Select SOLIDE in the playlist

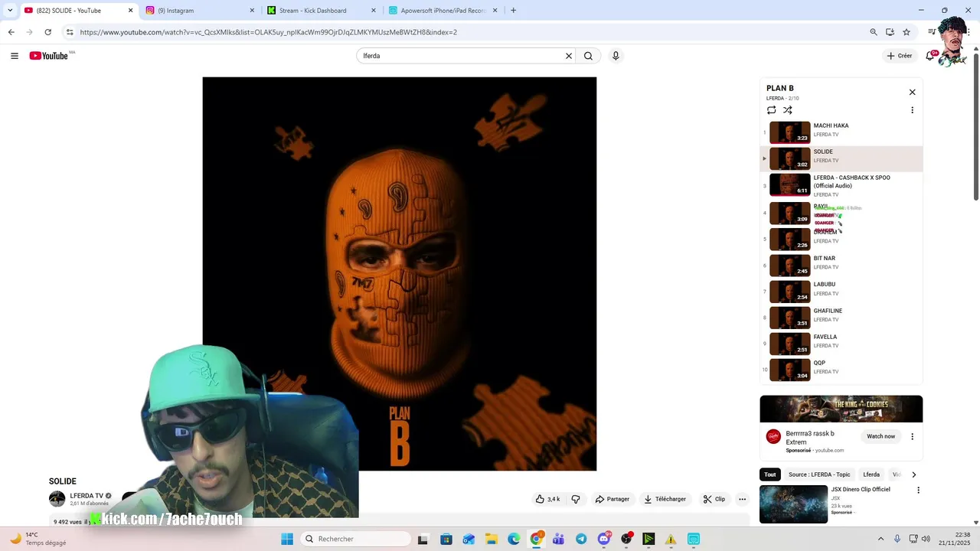[841, 158]
